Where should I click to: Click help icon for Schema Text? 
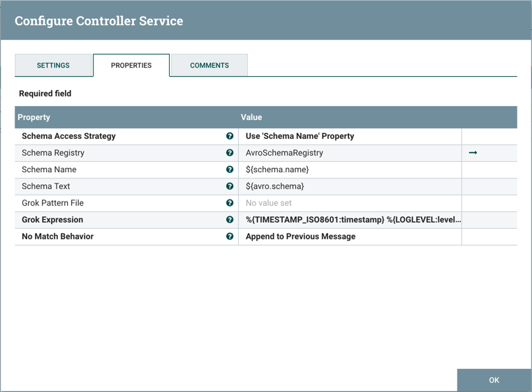(x=230, y=186)
